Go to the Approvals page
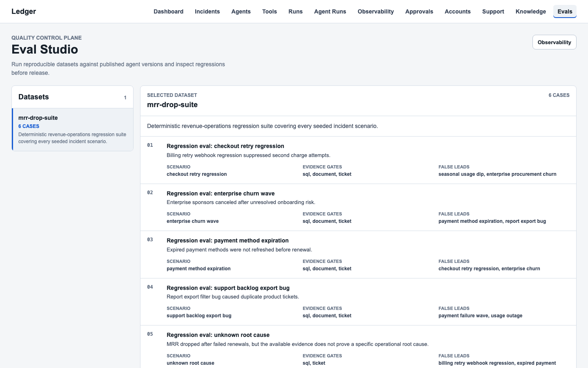The height and width of the screenshot is (368, 588). (419, 11)
